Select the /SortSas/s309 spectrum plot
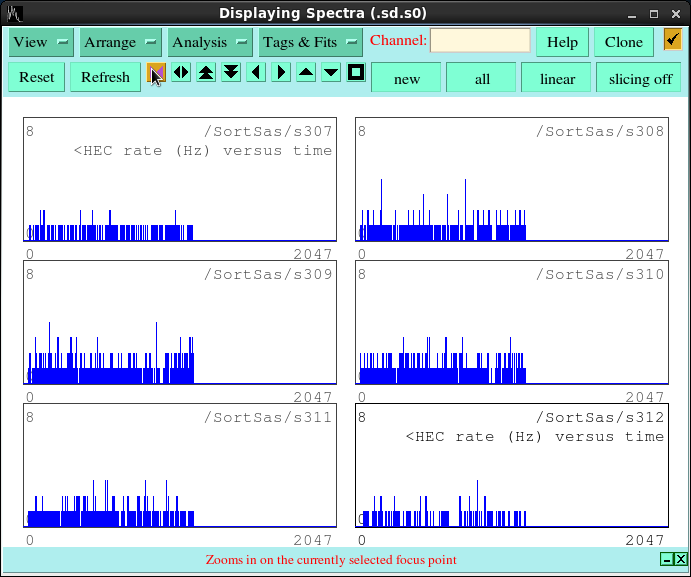The image size is (691, 577). coord(180,322)
